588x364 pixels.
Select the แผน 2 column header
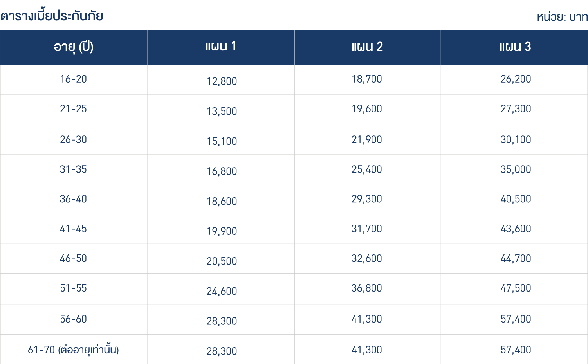368,47
